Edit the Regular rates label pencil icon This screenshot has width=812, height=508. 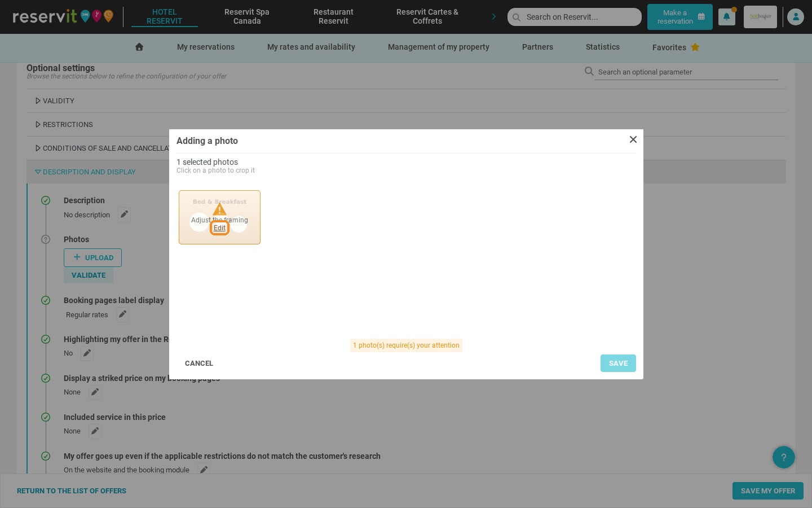pyautogui.click(x=122, y=314)
